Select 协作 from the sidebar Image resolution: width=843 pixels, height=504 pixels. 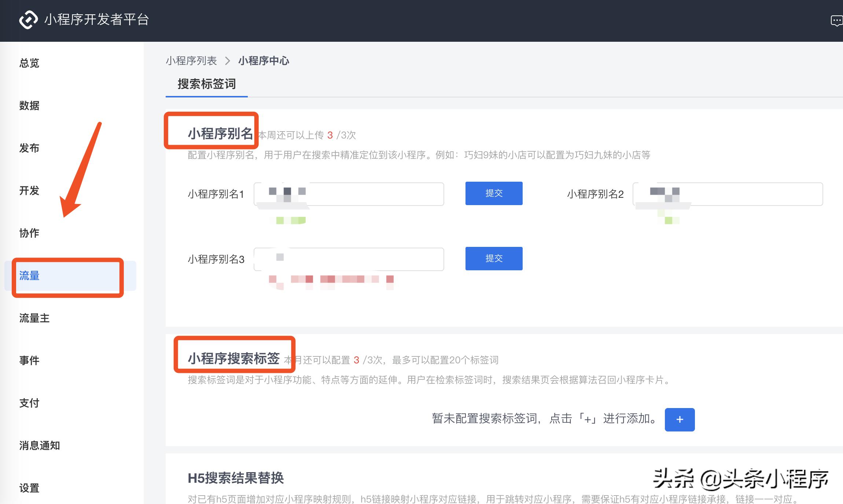(29, 233)
